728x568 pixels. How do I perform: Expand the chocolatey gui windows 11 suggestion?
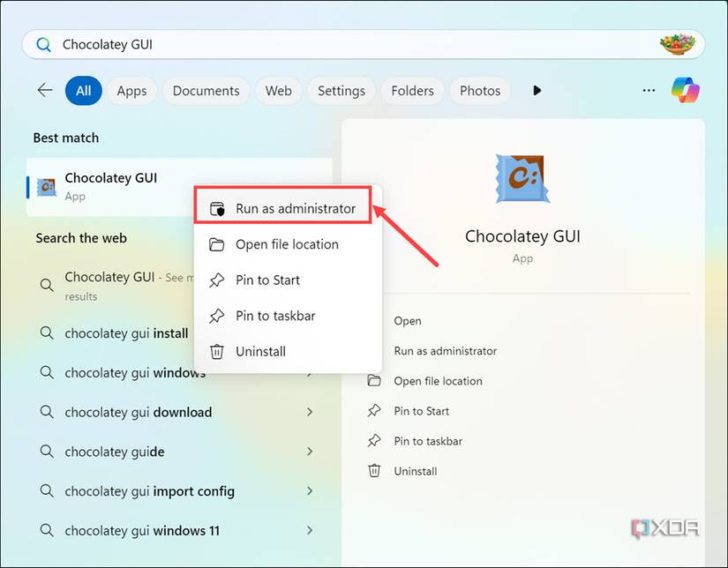click(x=310, y=530)
